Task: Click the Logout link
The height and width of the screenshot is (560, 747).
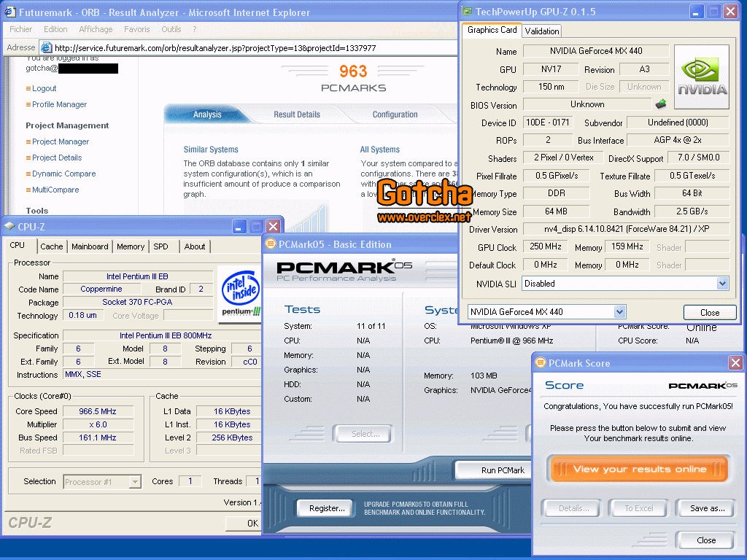Action: (44, 88)
